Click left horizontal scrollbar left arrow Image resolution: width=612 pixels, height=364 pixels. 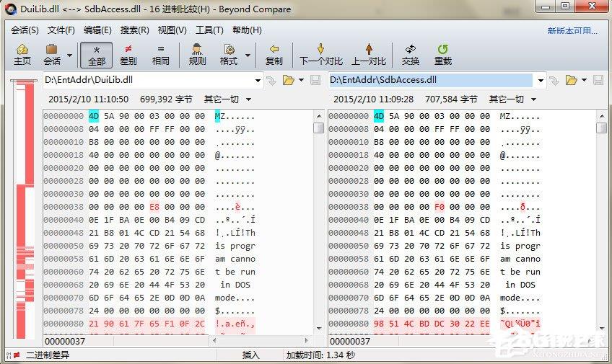tap(214, 341)
